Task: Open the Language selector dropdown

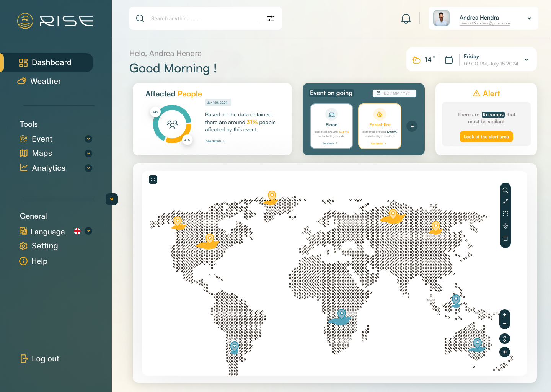Action: (88, 231)
